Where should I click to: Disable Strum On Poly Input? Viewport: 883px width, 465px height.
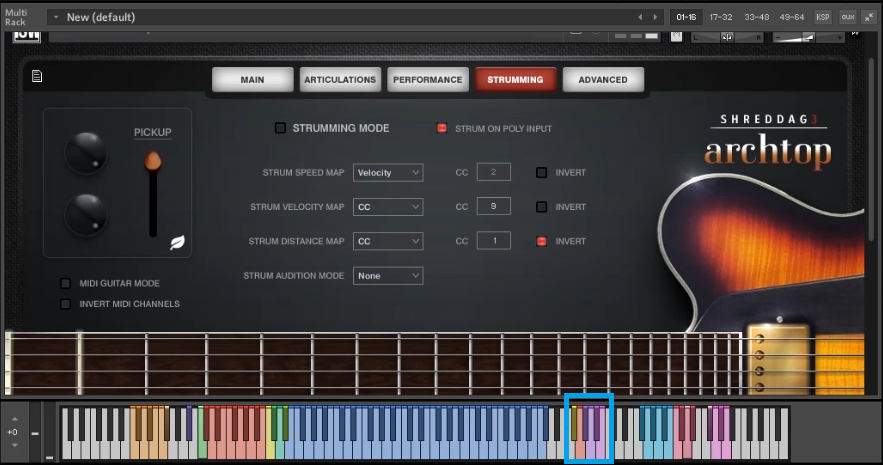click(x=442, y=128)
